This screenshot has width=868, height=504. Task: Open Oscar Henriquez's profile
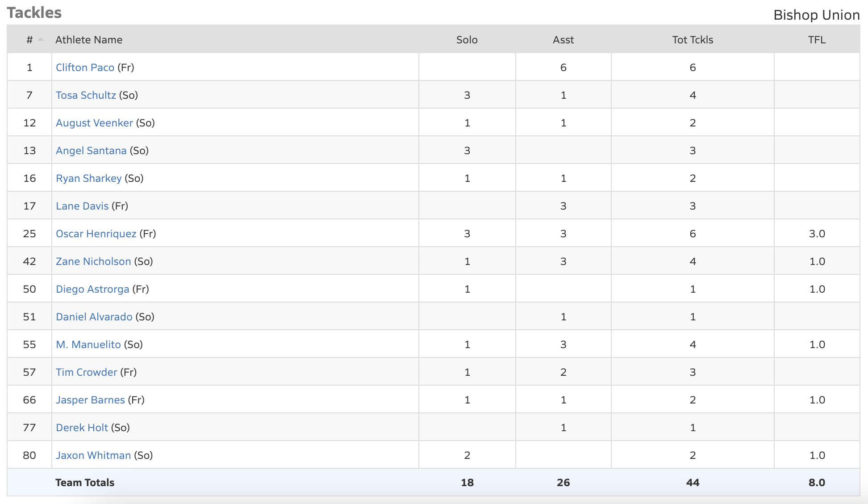point(96,234)
